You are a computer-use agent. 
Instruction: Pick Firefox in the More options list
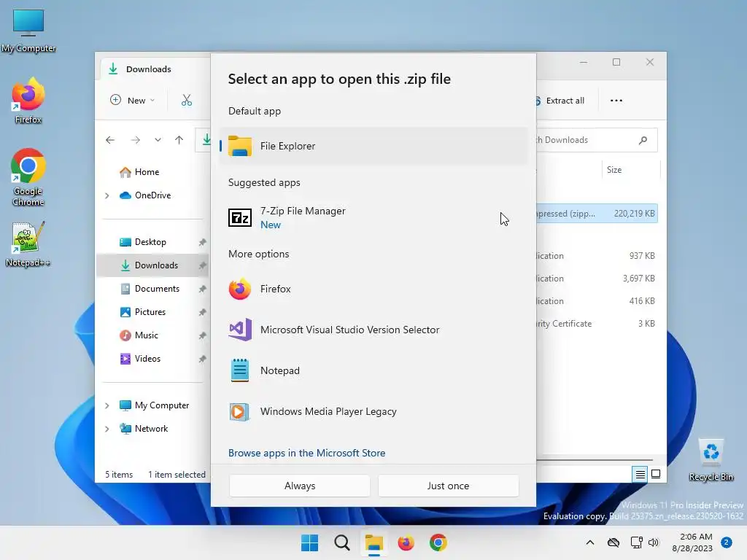pyautogui.click(x=374, y=289)
